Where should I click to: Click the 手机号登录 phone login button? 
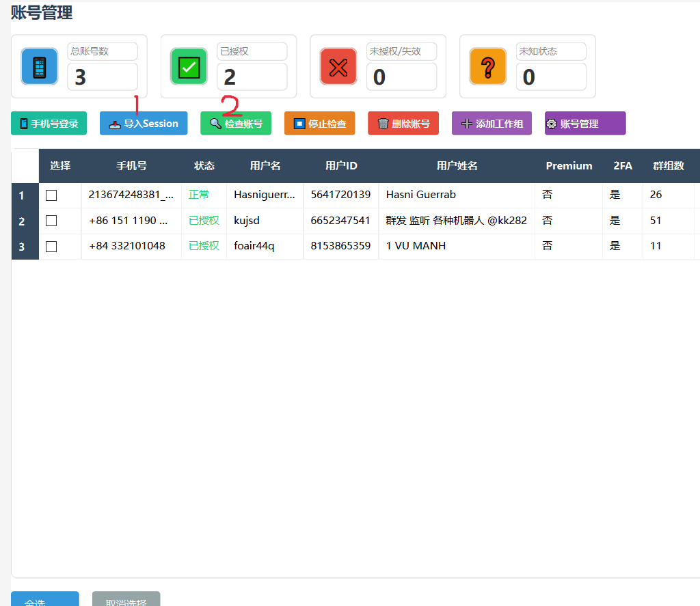pos(49,124)
